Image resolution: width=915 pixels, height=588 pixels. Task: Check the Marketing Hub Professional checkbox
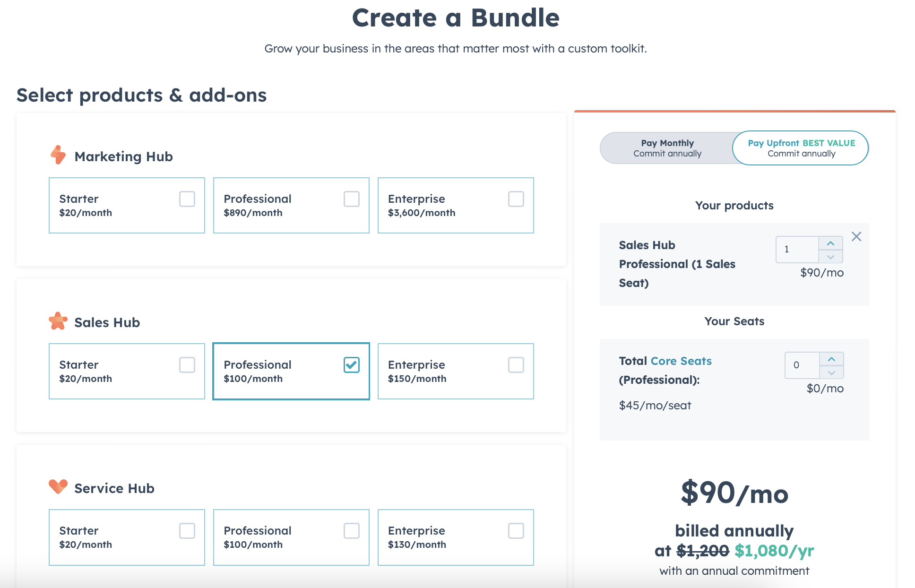tap(351, 199)
